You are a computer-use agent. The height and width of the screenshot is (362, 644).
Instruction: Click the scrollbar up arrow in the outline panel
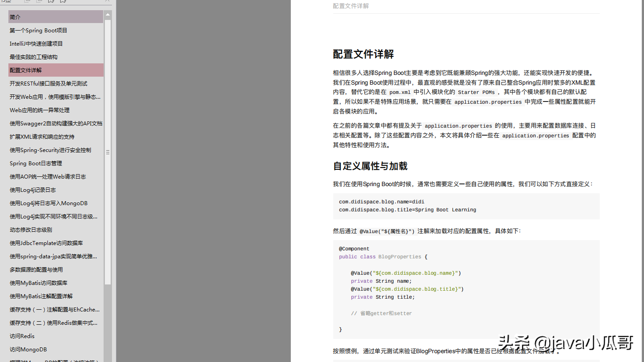click(x=107, y=15)
